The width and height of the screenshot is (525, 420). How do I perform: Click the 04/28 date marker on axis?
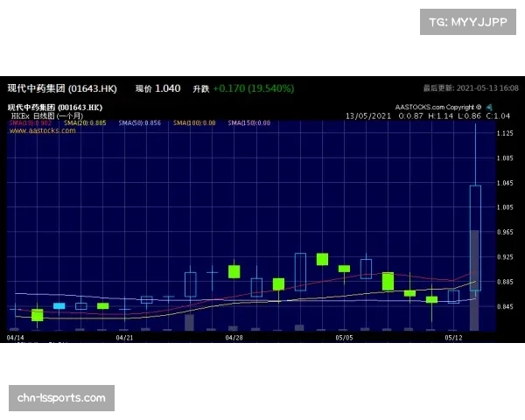234,337
